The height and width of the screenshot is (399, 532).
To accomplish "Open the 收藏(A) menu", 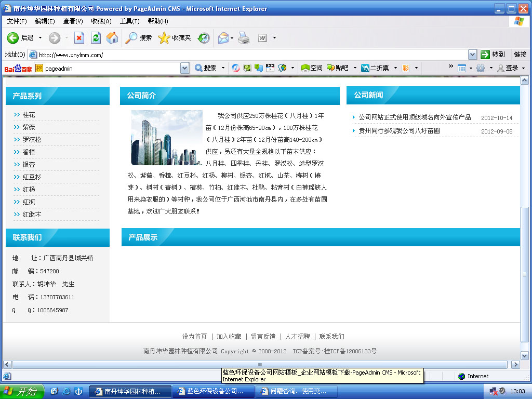I will pyautogui.click(x=101, y=21).
